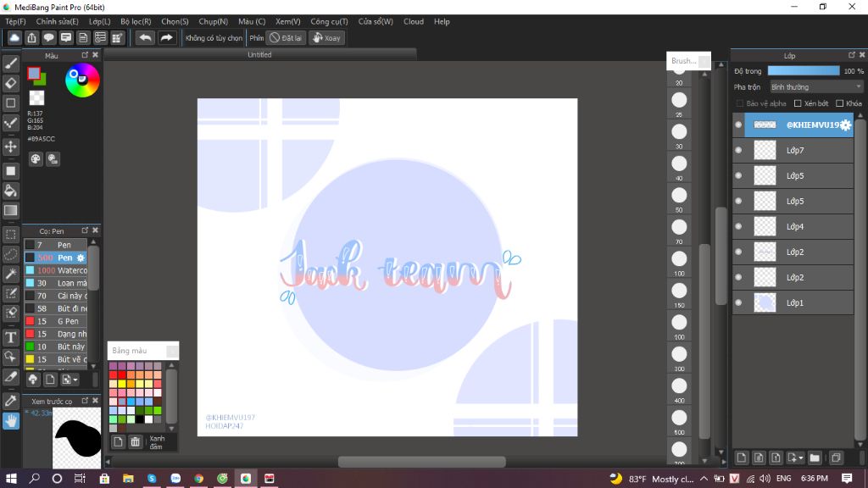The image size is (868, 488).
Task: Open the Lớp(L) menu
Action: [x=100, y=21]
